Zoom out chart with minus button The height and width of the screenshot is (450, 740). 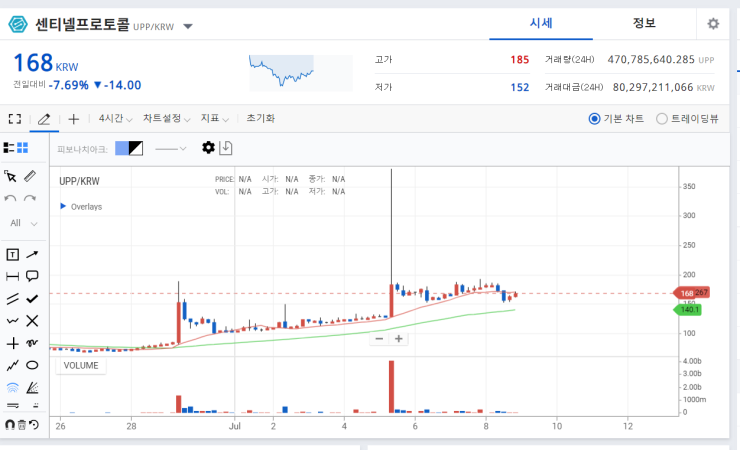click(x=379, y=339)
